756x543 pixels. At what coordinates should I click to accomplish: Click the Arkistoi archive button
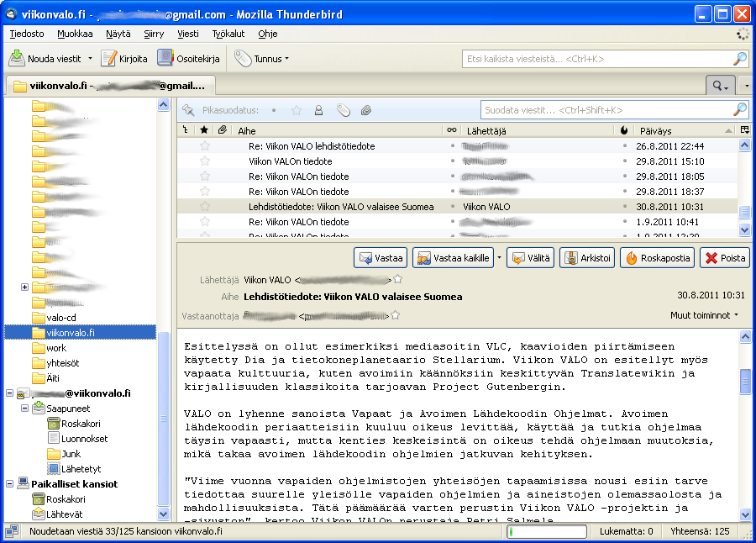coord(588,258)
